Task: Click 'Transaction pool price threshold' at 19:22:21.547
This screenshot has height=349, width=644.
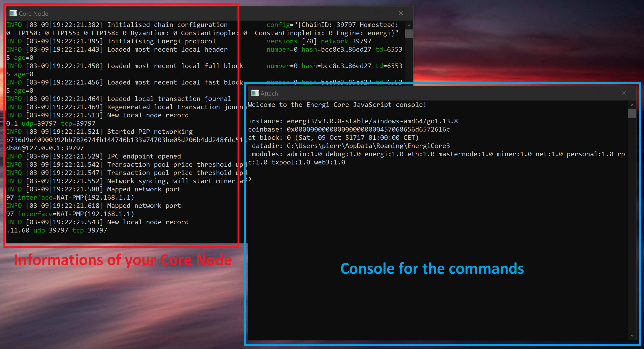Action: tap(169, 173)
